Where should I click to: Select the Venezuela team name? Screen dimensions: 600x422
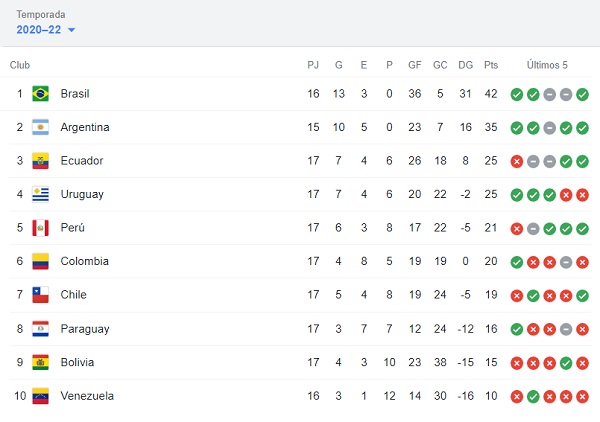[x=87, y=396]
